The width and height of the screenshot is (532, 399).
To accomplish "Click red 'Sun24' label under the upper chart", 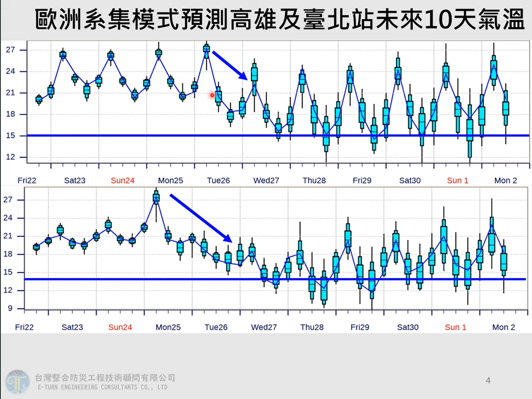I will [x=123, y=180].
